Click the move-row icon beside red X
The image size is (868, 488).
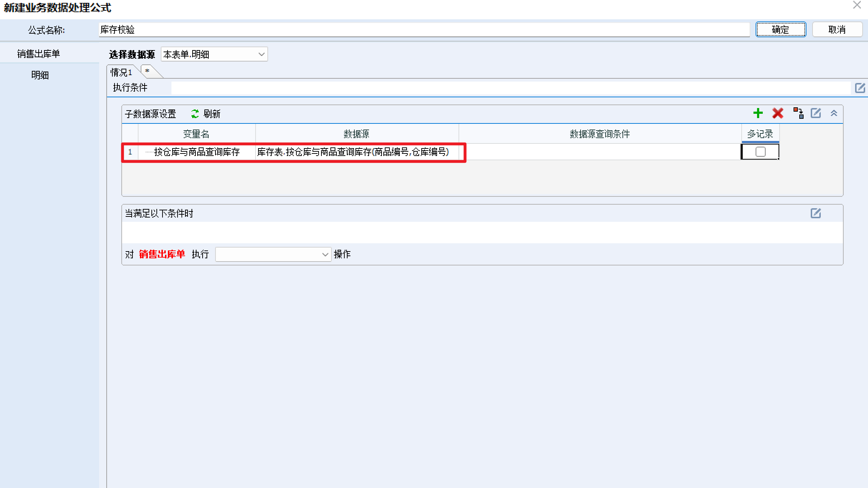click(798, 113)
